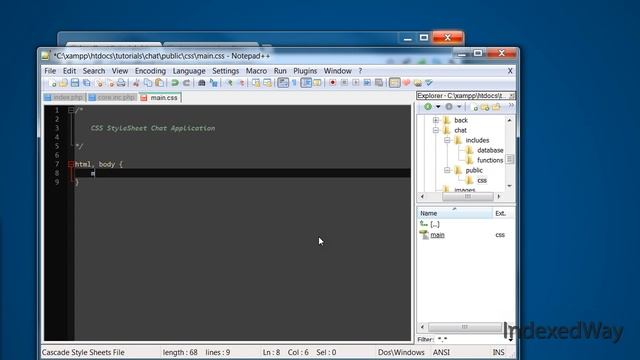Open the Plugins menu

[305, 71]
